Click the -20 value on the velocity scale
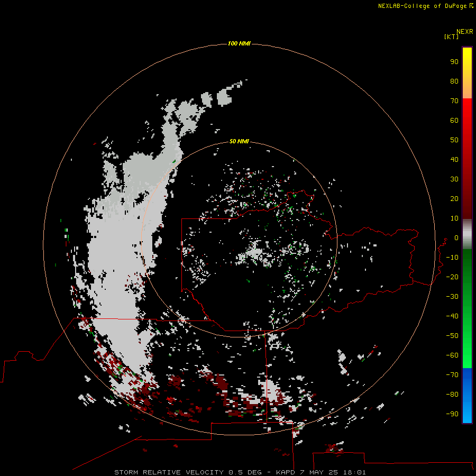This screenshot has width=476, height=476. point(452,277)
